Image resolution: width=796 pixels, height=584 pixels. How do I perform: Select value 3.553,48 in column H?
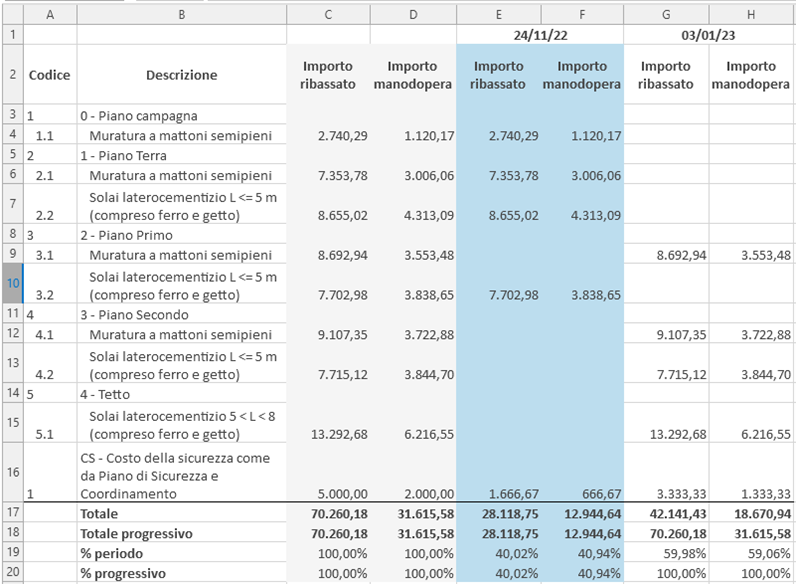751,254
